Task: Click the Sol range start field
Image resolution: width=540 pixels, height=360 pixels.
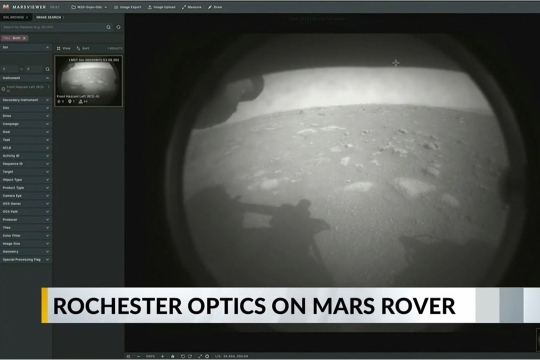Action: pos(10,69)
